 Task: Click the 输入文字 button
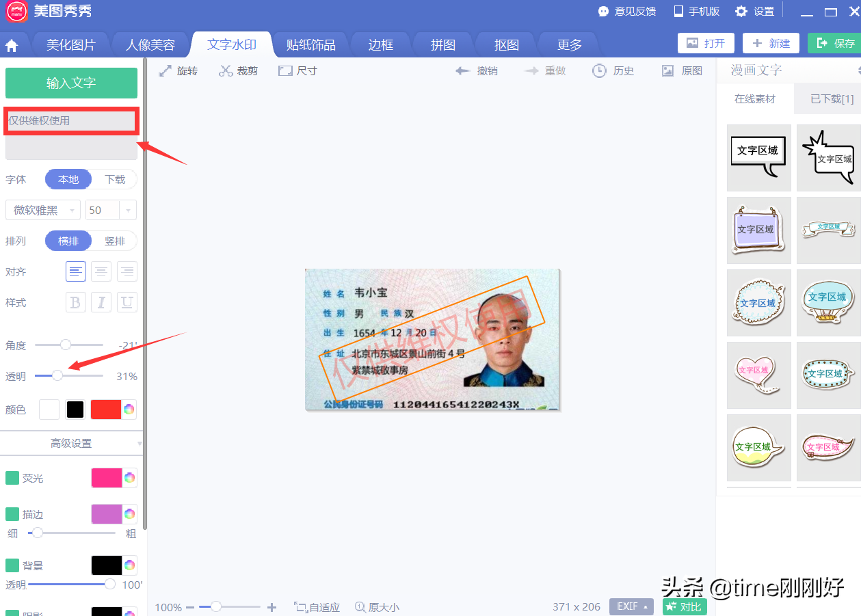pos(71,83)
